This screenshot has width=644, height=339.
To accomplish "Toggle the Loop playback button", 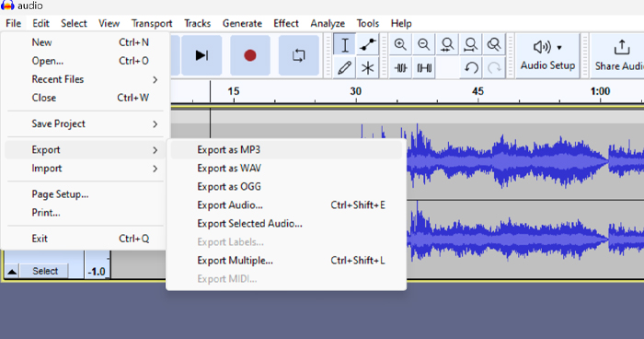I will point(299,55).
